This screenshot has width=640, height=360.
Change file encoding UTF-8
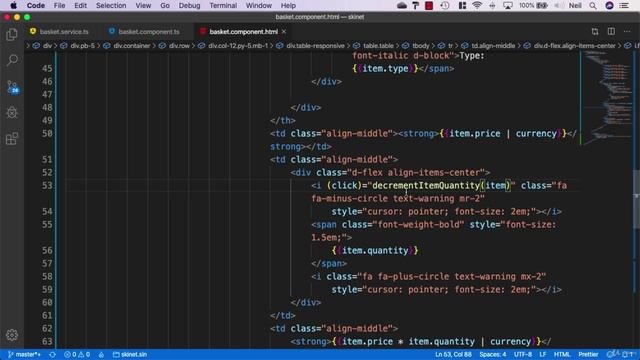pos(522,354)
